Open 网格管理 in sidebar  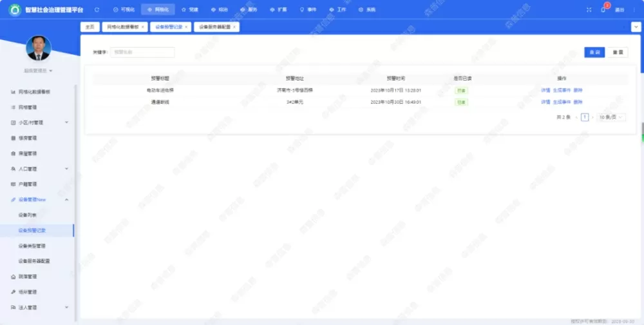coord(28,108)
